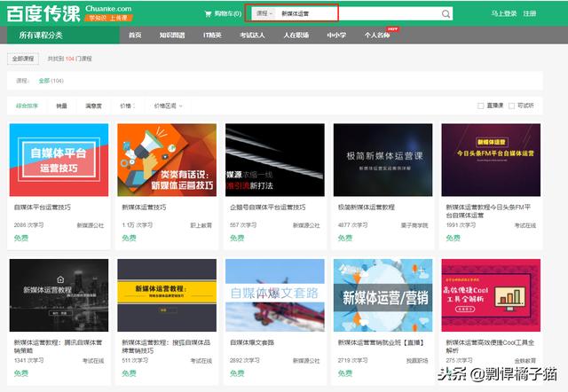The height and width of the screenshot is (392, 568).
Task: Click 栗子商学院 provider name
Action: pos(414,225)
